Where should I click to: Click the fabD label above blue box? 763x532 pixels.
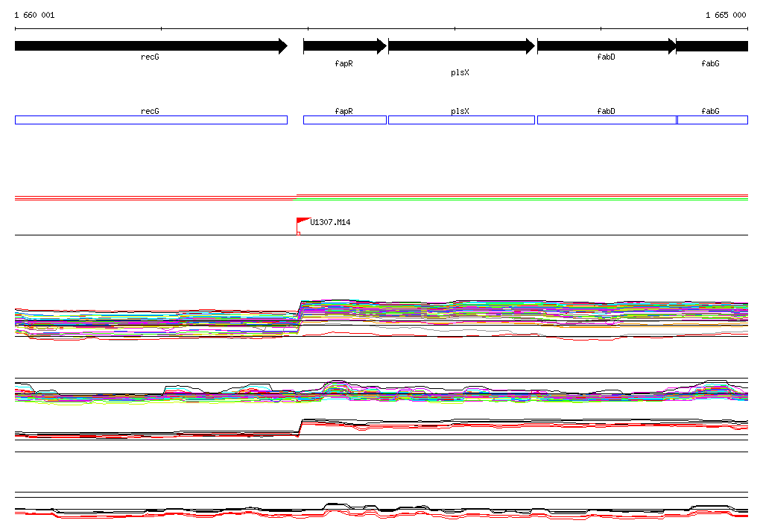pos(607,112)
